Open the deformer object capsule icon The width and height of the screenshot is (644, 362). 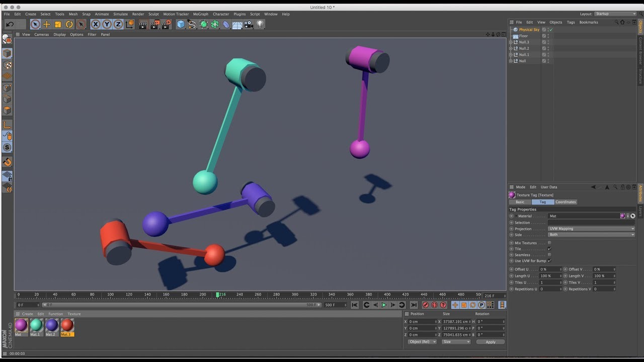[226, 24]
